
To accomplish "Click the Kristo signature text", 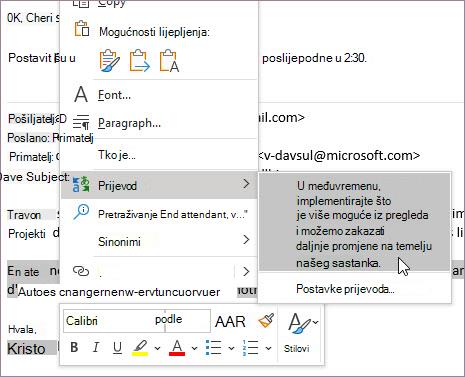I will [26, 349].
